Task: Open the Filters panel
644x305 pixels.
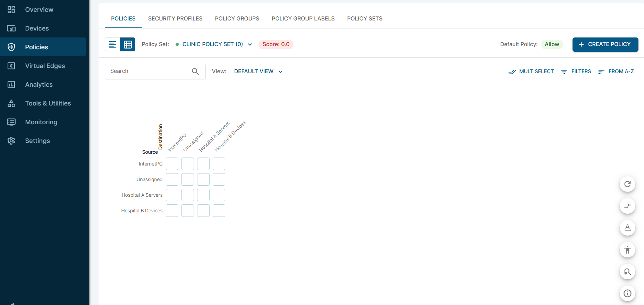Action: pyautogui.click(x=576, y=71)
